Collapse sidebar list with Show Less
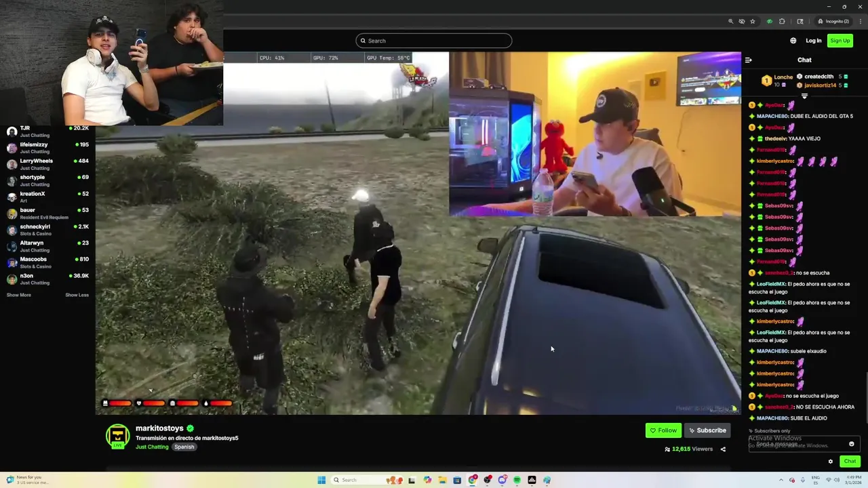Image resolution: width=868 pixels, height=488 pixels. pos(77,295)
